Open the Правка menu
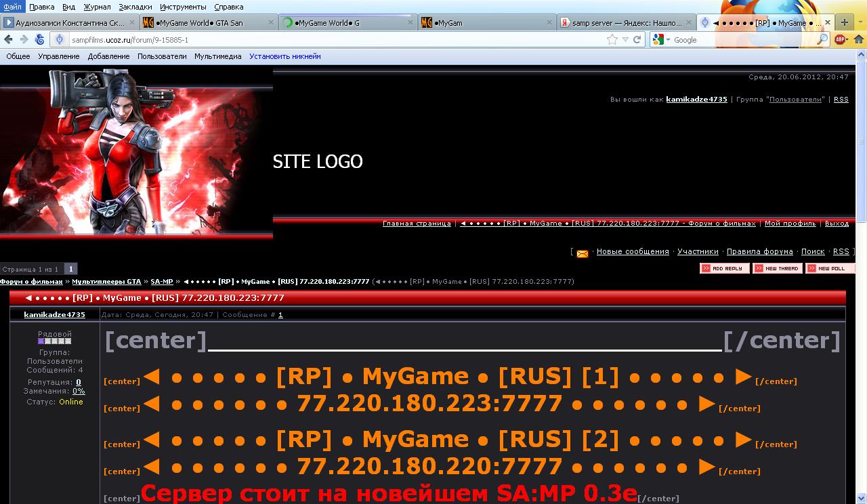This screenshot has width=867, height=504. click(x=42, y=7)
